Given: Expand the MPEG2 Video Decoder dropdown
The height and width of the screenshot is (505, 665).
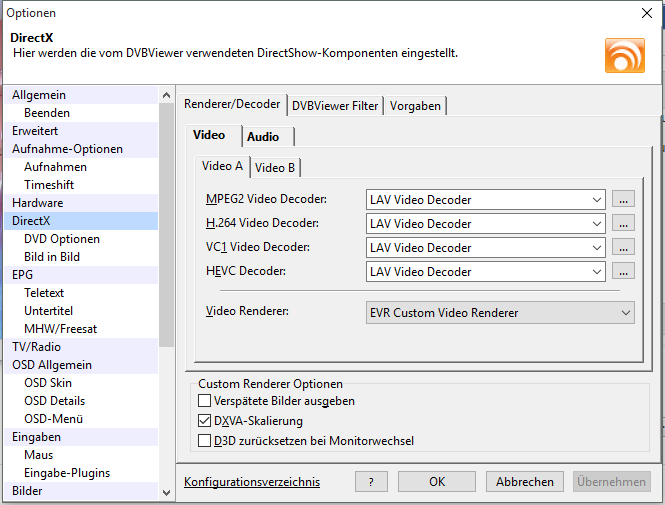Looking at the screenshot, I should tap(596, 200).
